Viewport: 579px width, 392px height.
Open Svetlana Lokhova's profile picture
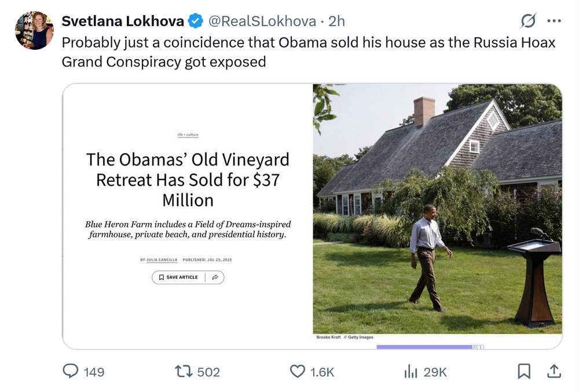click(x=34, y=30)
